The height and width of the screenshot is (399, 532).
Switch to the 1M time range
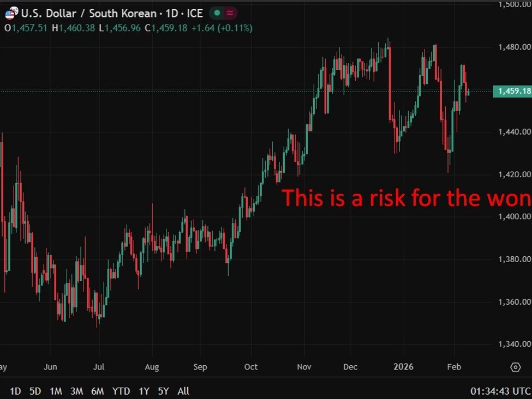(x=56, y=391)
